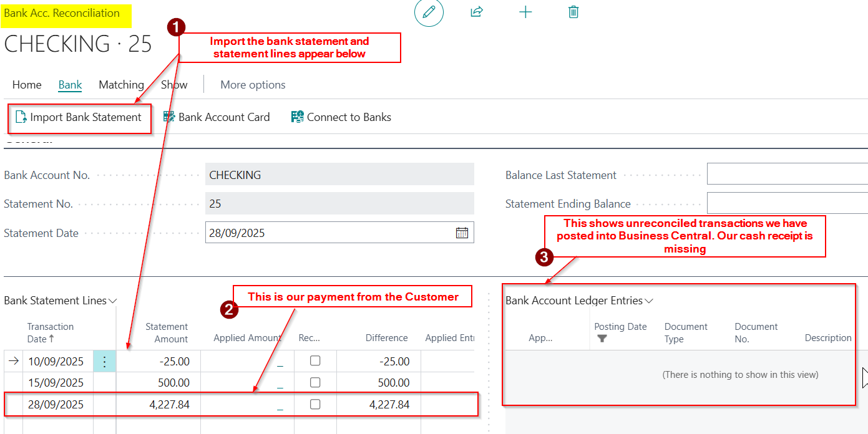Sort by the Transaction Date column header
Viewport: 868px width, 434px height.
[x=50, y=332]
